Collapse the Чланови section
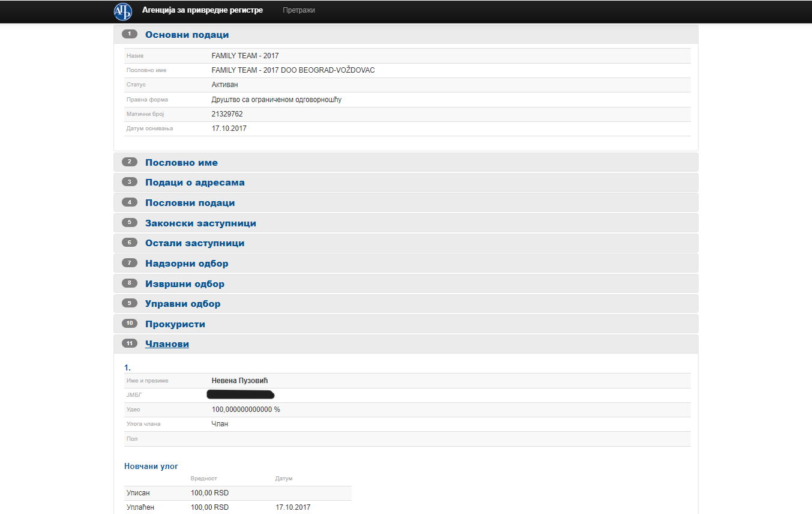 [167, 344]
